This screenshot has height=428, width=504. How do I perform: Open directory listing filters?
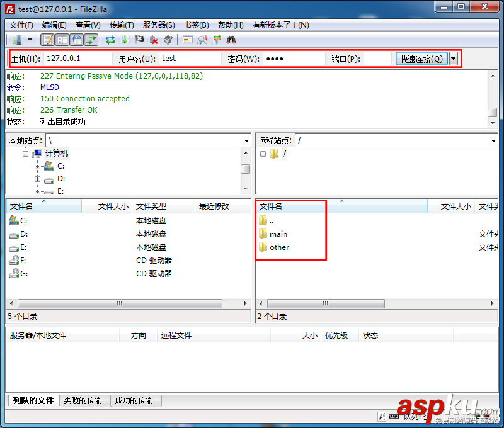click(188, 39)
